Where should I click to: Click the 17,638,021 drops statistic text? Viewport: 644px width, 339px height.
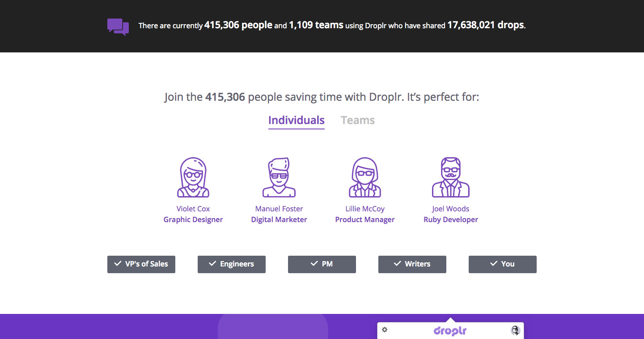point(485,26)
